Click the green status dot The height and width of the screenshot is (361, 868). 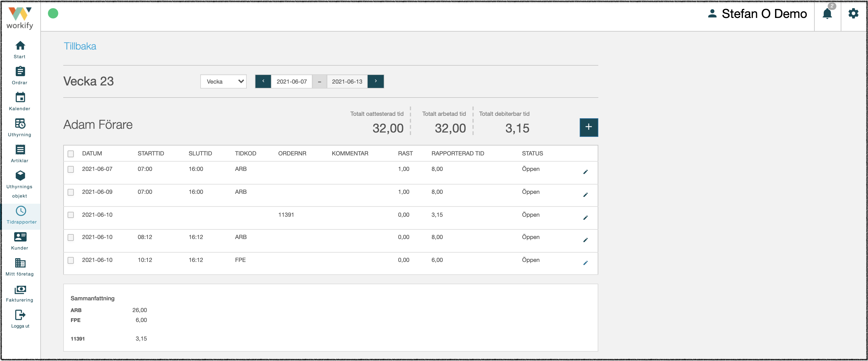coord(53,13)
